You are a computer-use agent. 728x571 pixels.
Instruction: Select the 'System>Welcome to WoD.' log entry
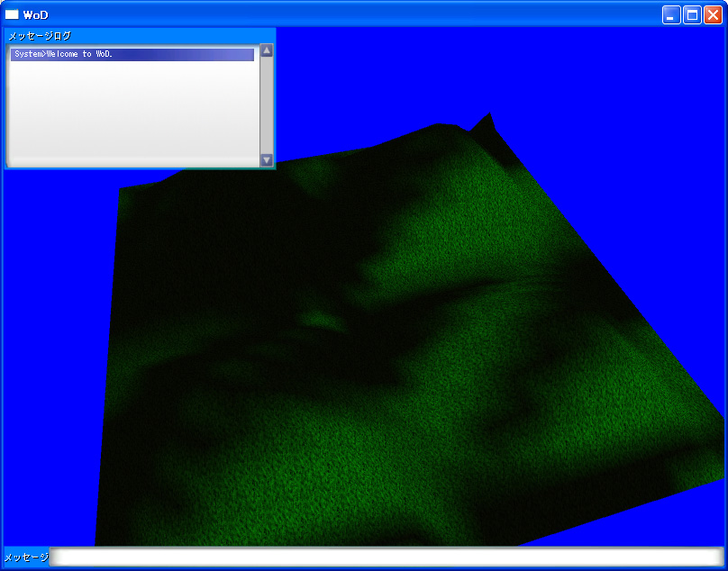click(132, 55)
